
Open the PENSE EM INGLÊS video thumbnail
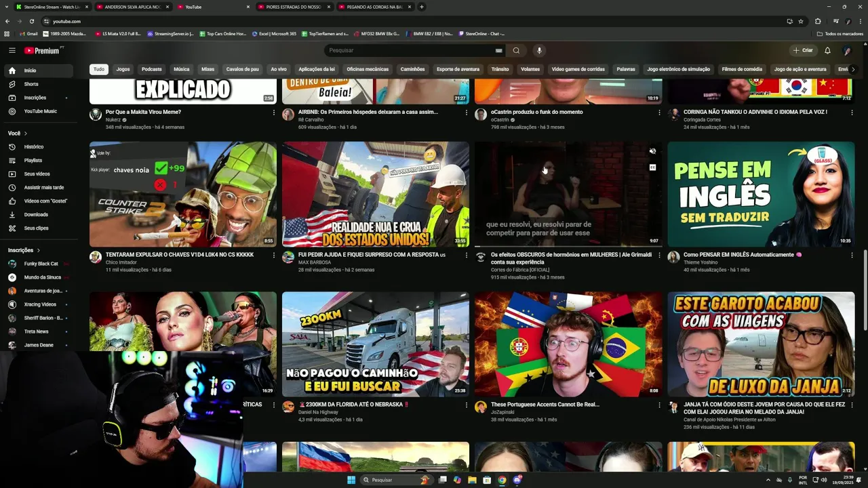click(761, 194)
